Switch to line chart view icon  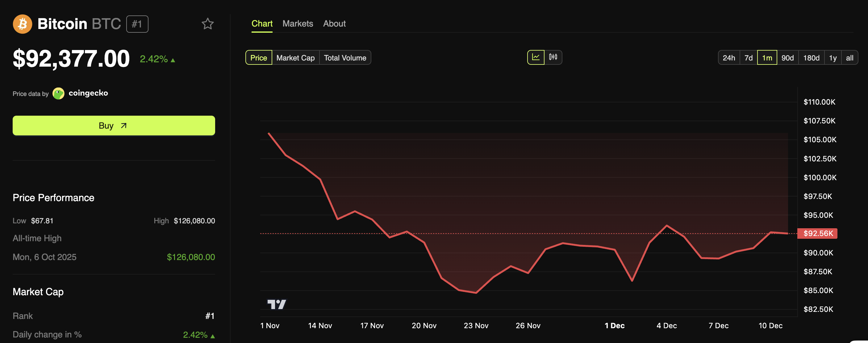click(536, 57)
